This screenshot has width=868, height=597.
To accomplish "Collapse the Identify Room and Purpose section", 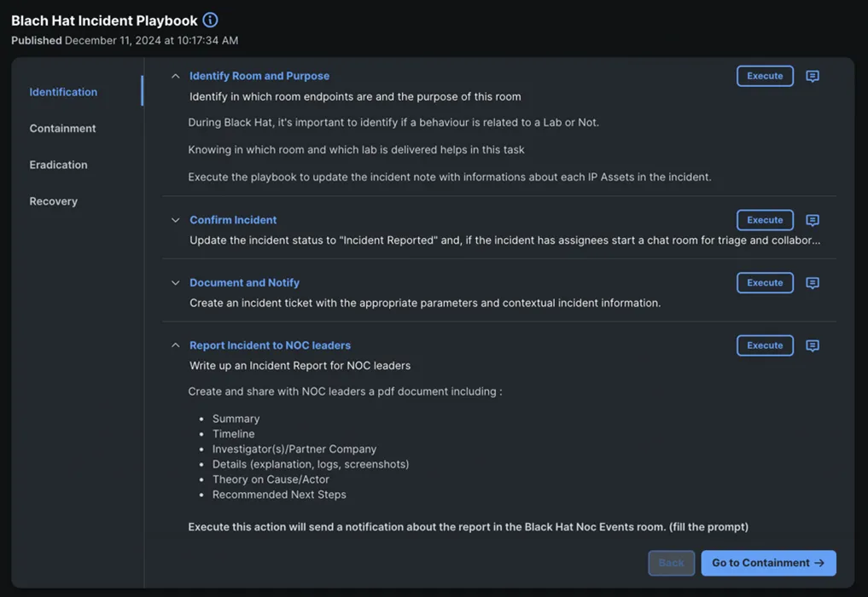I will [x=176, y=76].
